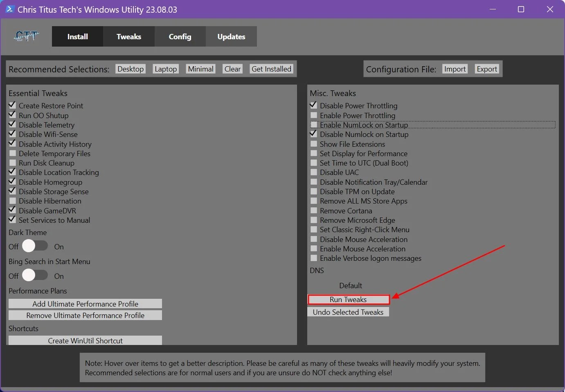Screen dimensions: 565x392
Task: Open the Install tab
Action: pyautogui.click(x=77, y=36)
